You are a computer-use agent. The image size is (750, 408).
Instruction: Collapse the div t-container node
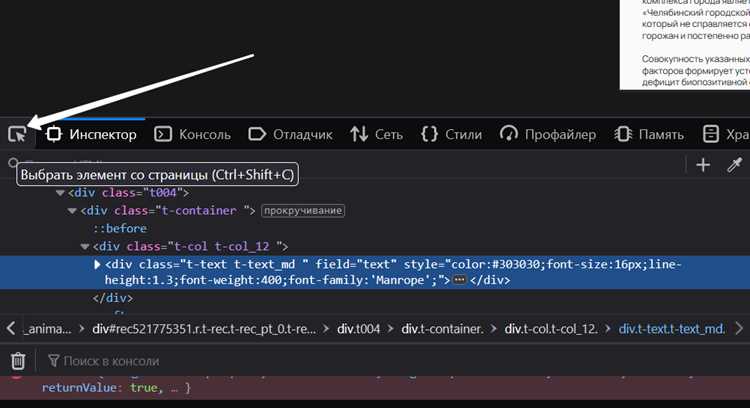72,210
